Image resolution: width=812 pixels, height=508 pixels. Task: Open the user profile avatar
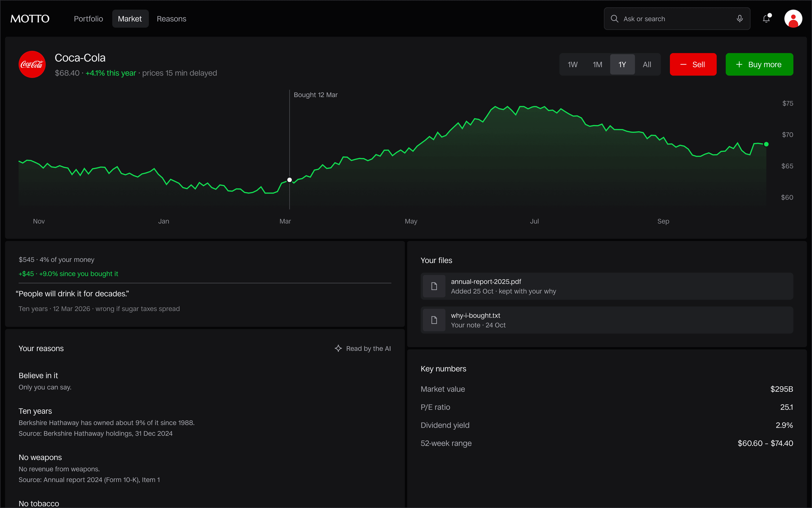[x=793, y=19]
